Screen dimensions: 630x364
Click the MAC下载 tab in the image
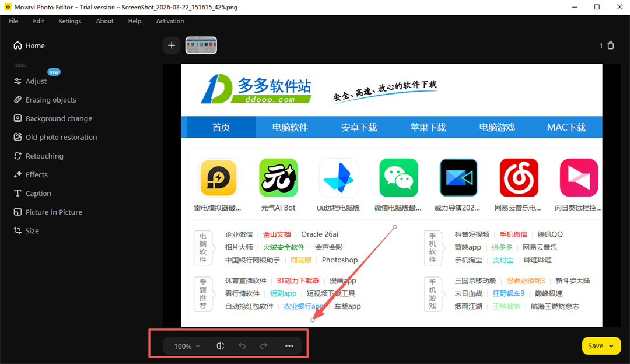point(566,127)
